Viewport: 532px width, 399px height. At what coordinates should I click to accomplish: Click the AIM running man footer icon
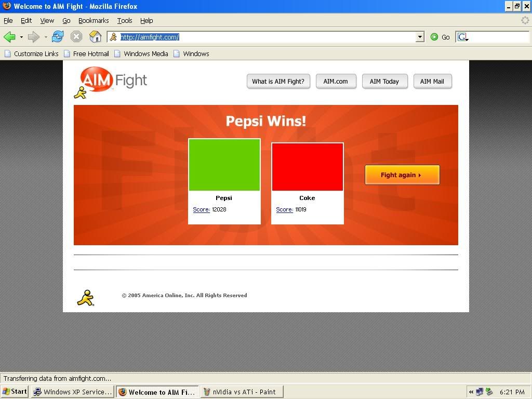(x=85, y=298)
